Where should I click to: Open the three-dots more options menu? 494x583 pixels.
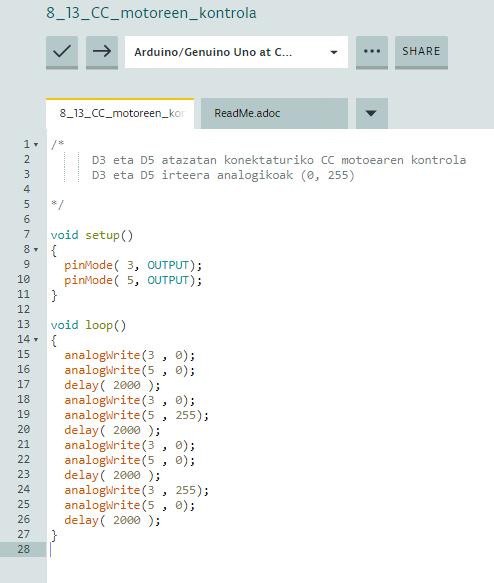(372, 52)
